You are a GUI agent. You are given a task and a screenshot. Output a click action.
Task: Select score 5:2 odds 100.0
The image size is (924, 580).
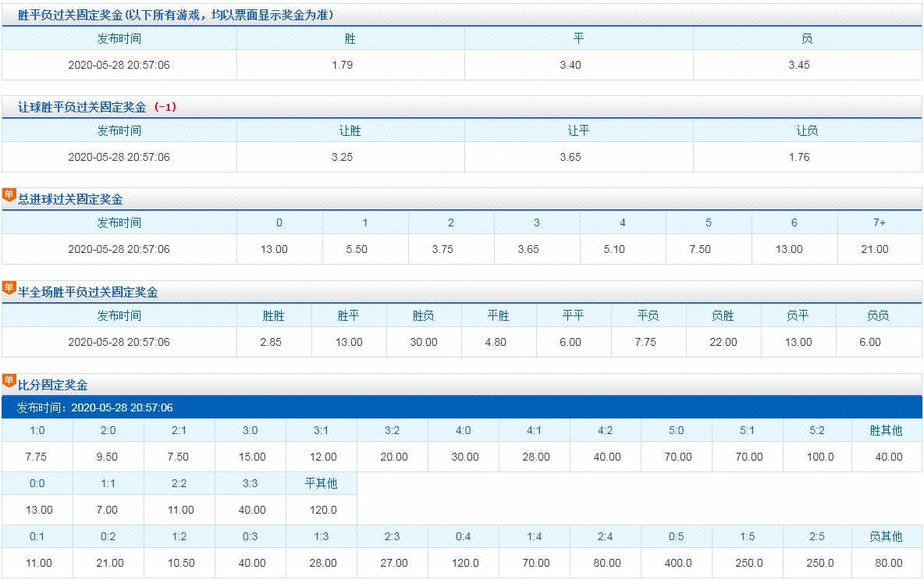(819, 457)
